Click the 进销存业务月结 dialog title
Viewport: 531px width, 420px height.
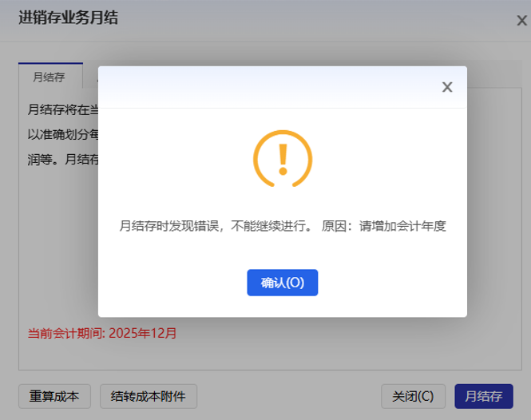pyautogui.click(x=68, y=18)
